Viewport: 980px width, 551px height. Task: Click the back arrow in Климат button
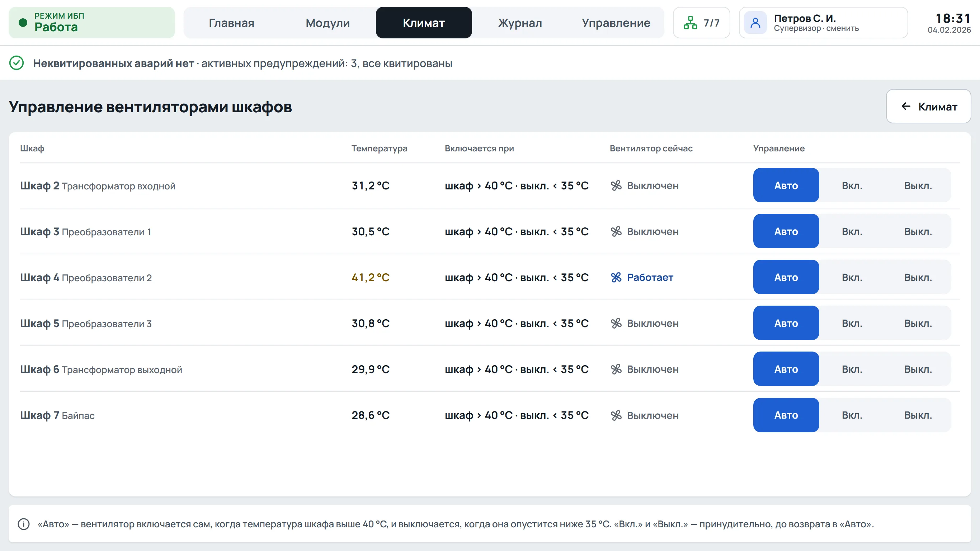pos(906,107)
